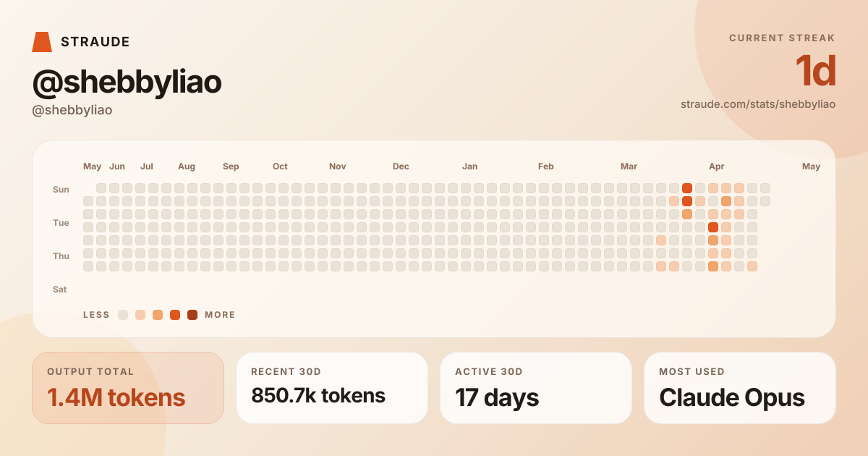Image resolution: width=868 pixels, height=456 pixels.
Task: Select the lightest gray legend swatch
Action: tap(123, 315)
